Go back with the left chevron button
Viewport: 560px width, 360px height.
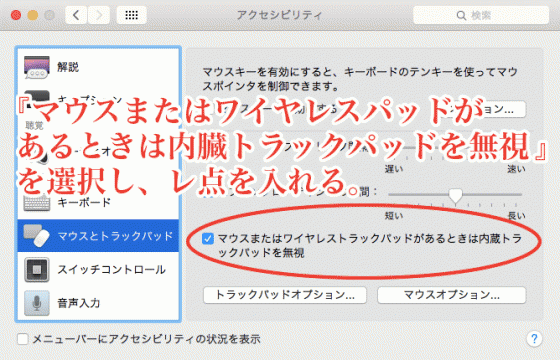coord(76,15)
